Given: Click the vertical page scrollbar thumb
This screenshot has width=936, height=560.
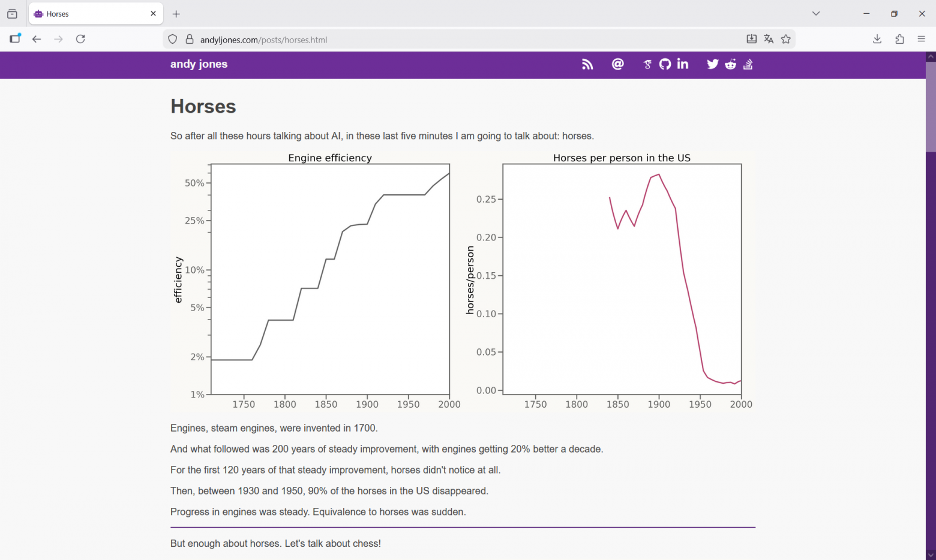Looking at the screenshot, I should (931, 106).
